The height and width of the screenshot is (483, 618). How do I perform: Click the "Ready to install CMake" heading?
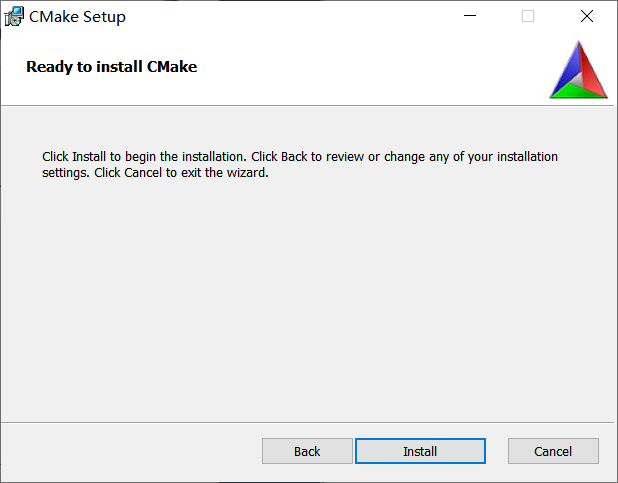pos(111,67)
